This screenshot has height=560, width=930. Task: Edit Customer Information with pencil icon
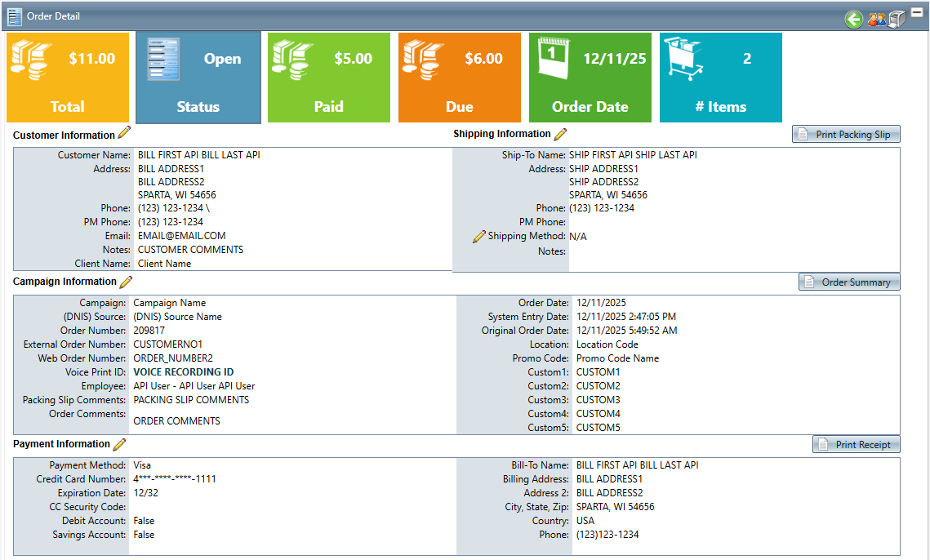point(124,133)
